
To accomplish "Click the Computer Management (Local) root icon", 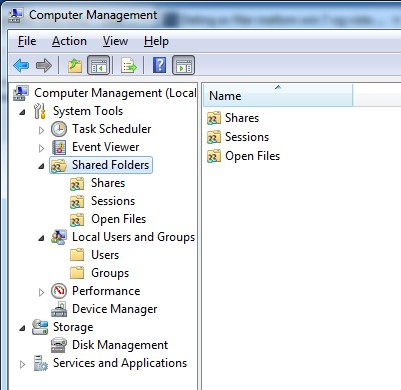I will coord(21,93).
